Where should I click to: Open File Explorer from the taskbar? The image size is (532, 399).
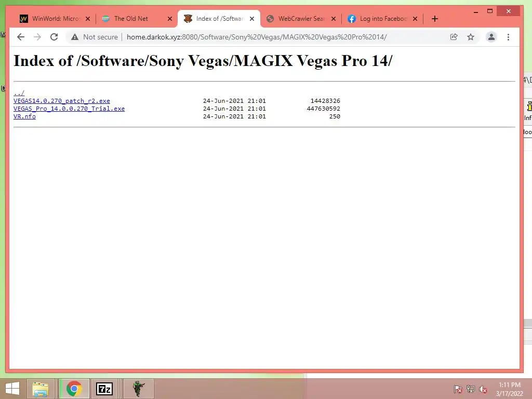point(41,389)
